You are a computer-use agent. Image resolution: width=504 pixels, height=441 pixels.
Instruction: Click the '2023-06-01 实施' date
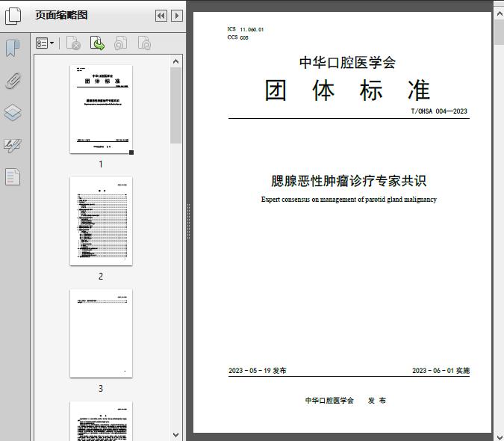tap(441, 371)
